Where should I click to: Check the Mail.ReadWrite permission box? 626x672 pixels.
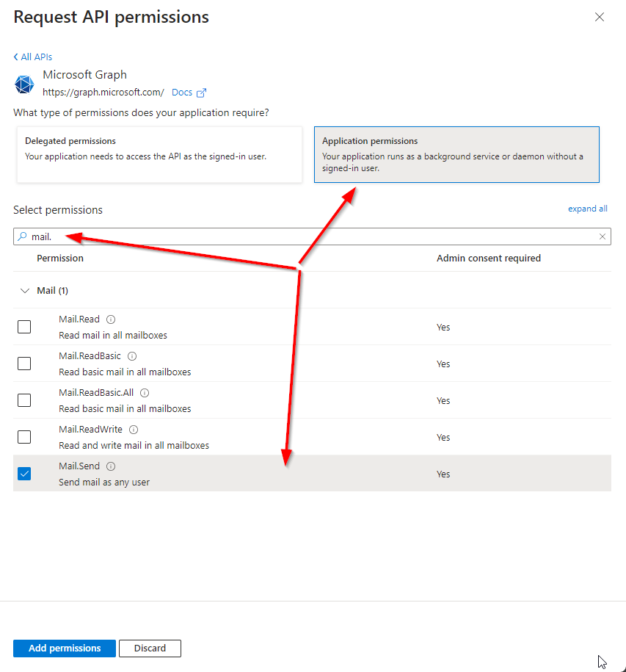coord(24,437)
